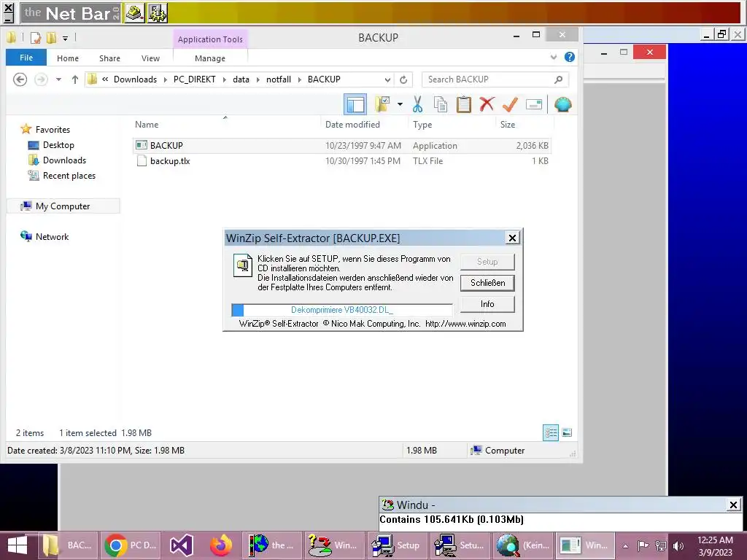747x560 pixels.
Task: Open the Customize Quick Access Toolbar dropdown
Action: tap(65, 38)
